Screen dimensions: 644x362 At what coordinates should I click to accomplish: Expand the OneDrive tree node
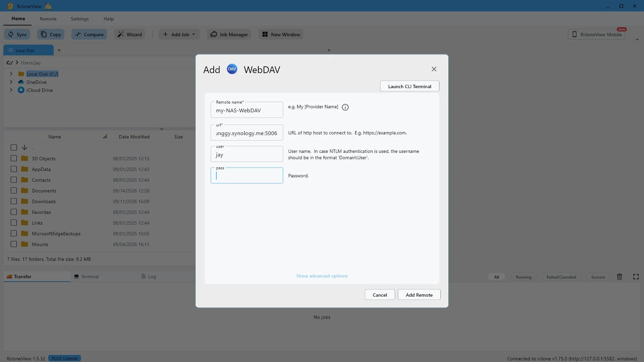click(x=11, y=82)
